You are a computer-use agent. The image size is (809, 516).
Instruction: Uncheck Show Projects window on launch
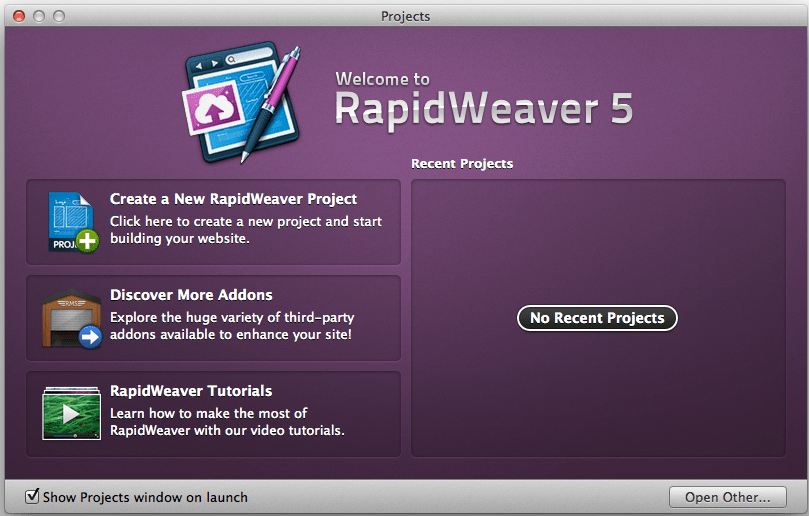click(32, 496)
